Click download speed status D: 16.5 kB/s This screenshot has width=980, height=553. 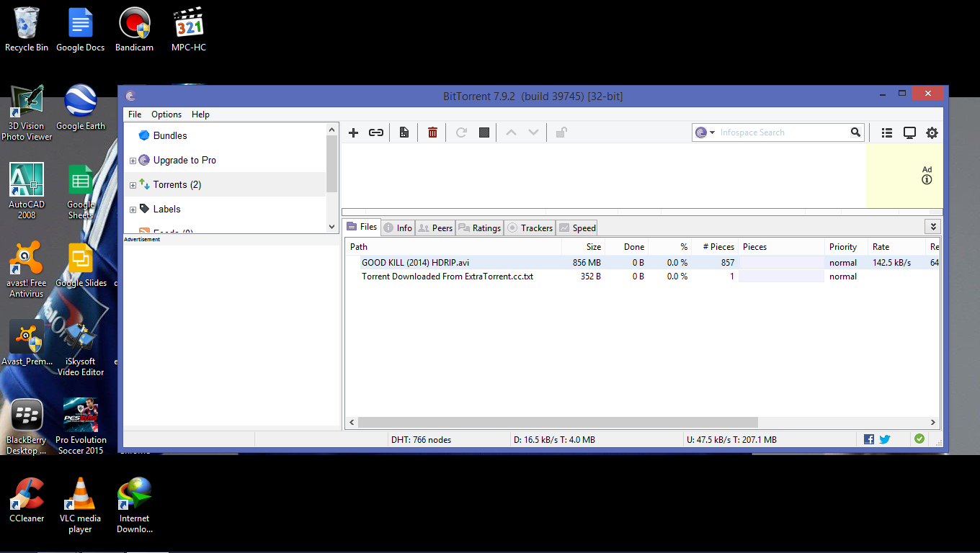553,439
